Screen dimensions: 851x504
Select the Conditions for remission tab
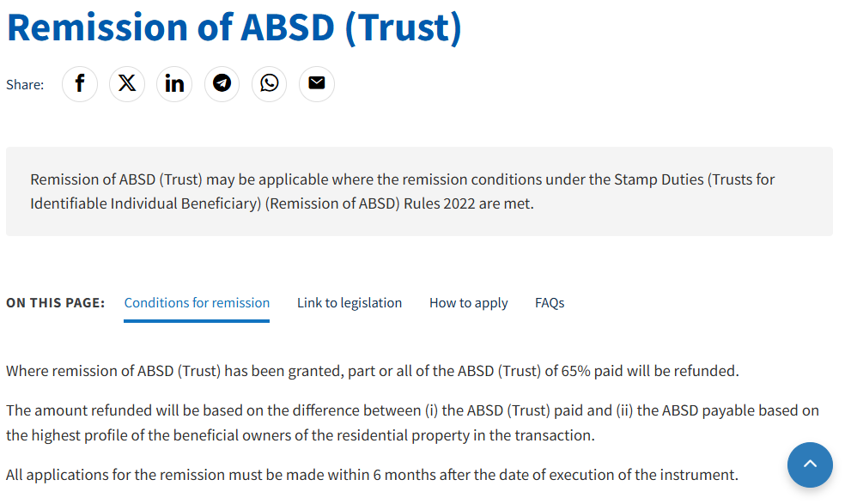click(x=197, y=303)
